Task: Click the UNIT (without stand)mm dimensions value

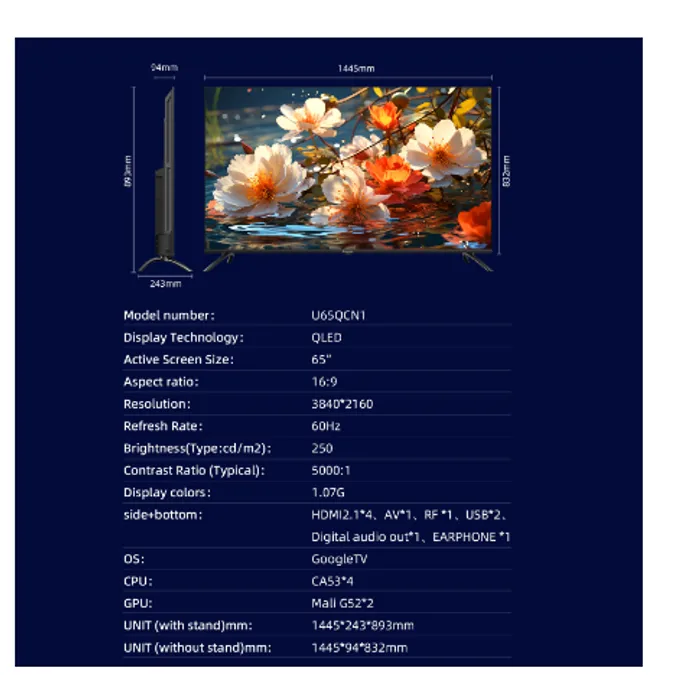Action: pos(359,648)
